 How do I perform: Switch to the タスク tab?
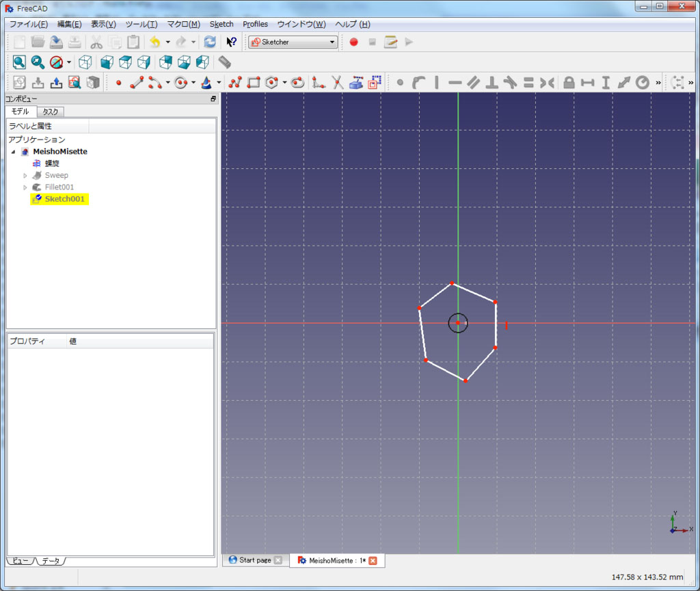point(50,111)
